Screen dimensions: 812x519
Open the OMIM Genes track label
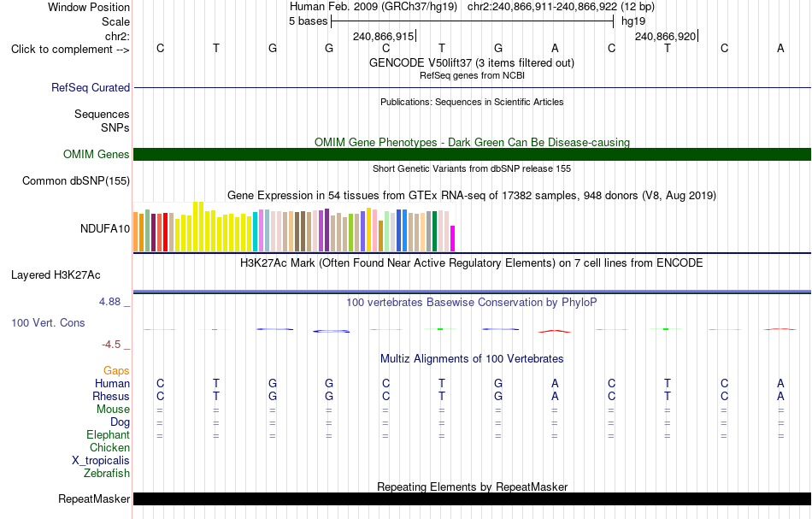(x=97, y=155)
